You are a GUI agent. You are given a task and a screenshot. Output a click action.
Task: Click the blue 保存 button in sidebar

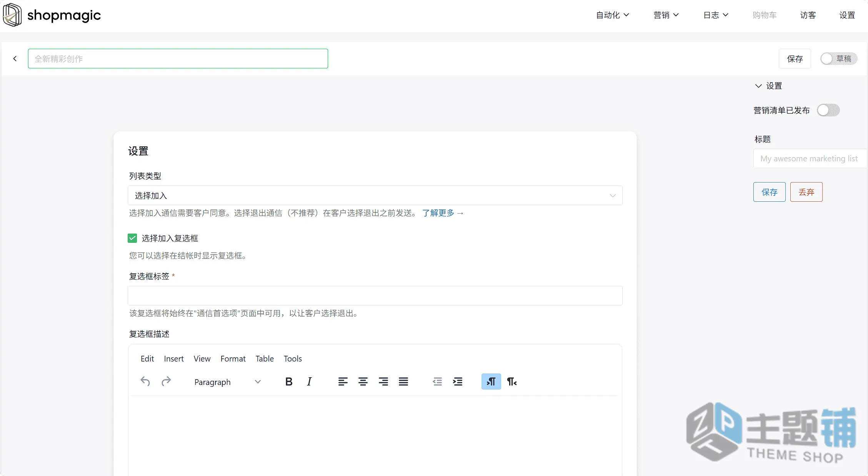pos(770,192)
